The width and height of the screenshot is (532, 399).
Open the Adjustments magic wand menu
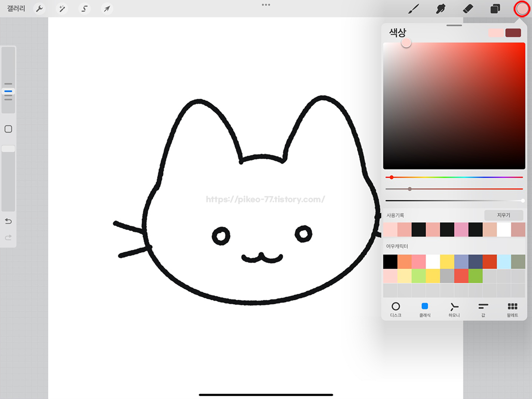(62, 8)
